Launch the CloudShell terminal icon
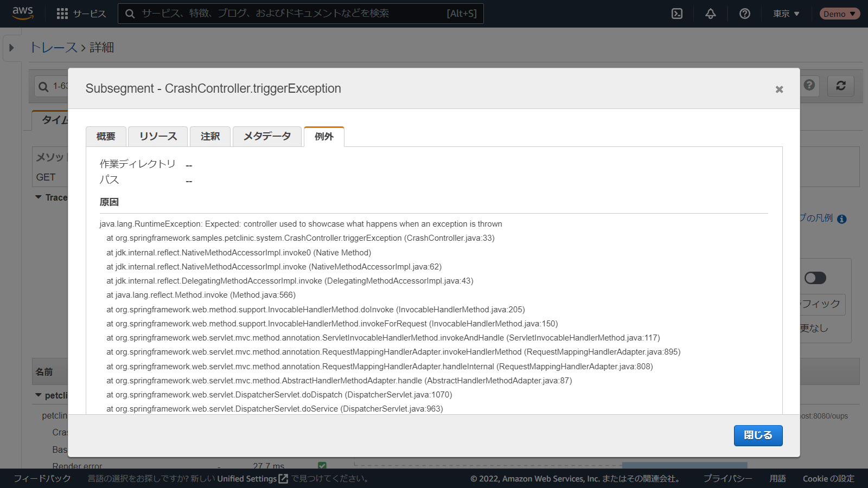This screenshot has height=488, width=868. click(677, 14)
